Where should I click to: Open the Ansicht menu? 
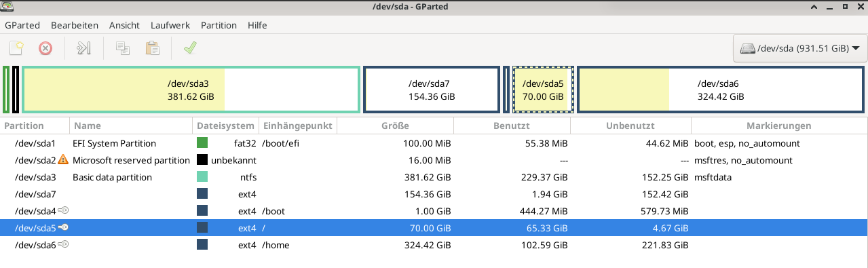(124, 25)
